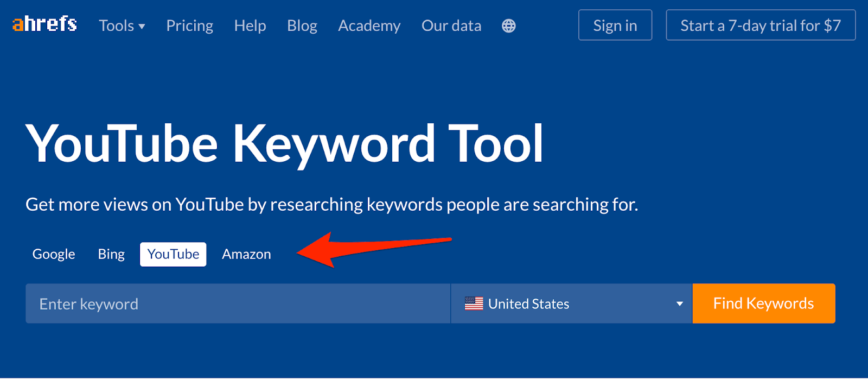Select the Bing search engine tab
This screenshot has width=868, height=392.
tap(111, 254)
